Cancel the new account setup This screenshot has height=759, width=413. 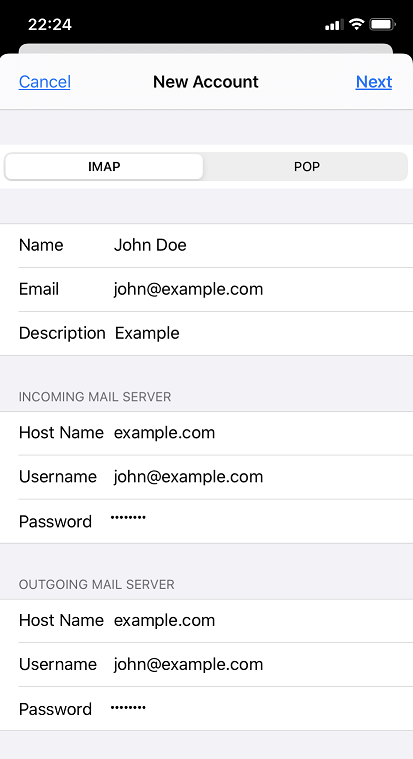click(x=45, y=82)
